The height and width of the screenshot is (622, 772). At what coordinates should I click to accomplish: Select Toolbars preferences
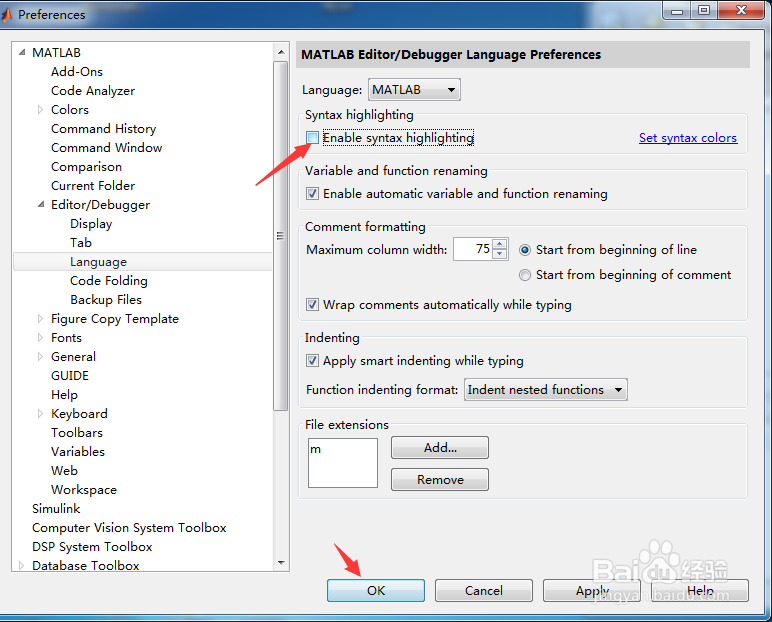77,433
